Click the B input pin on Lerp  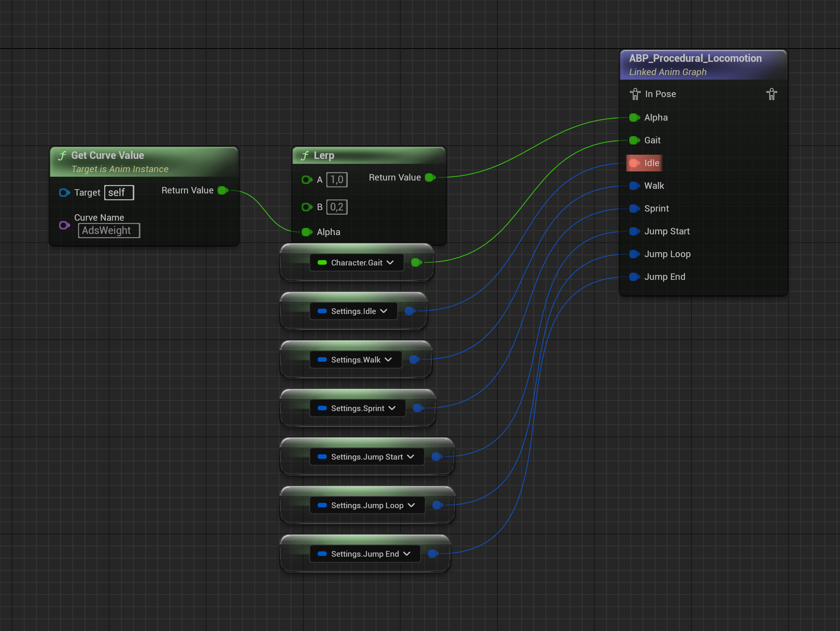click(307, 207)
